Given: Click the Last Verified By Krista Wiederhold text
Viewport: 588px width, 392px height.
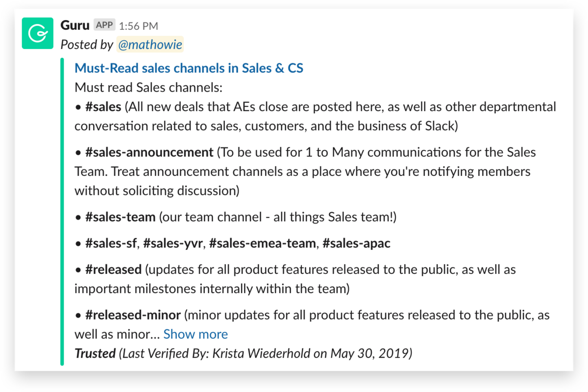Looking at the screenshot, I should pos(265,353).
